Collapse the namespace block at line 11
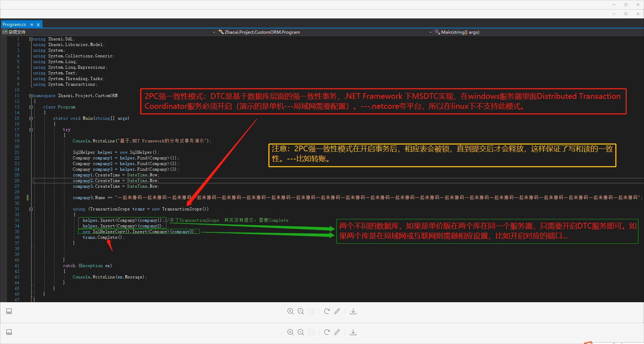The width and height of the screenshot is (644, 344). (x=31, y=95)
